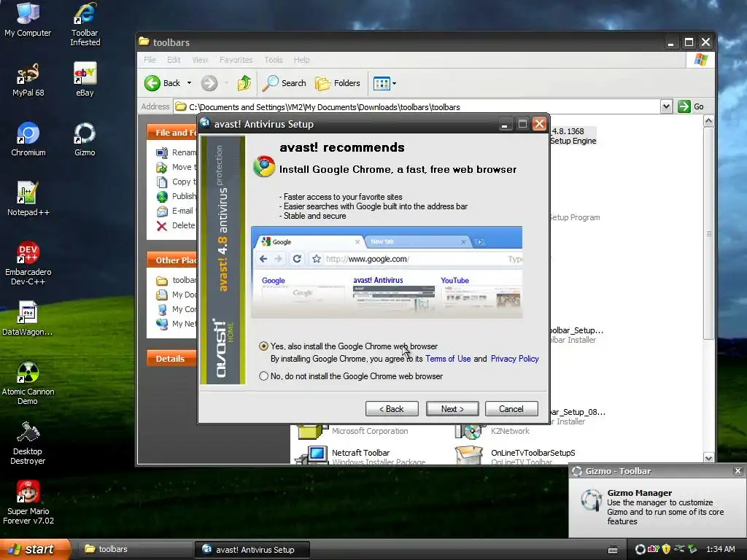Click the Search magnifier in Explorer toolbar
747x560 pixels.
(x=271, y=83)
